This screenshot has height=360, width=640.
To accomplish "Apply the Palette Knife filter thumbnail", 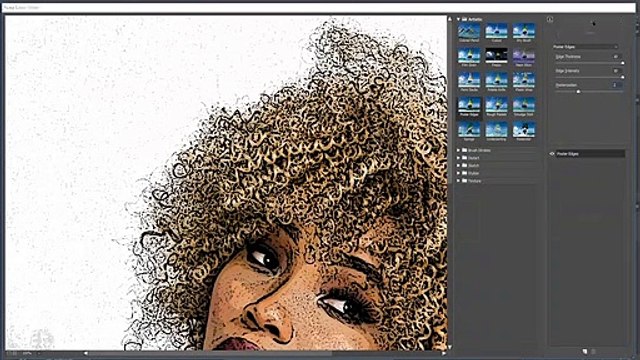I will tap(496, 80).
